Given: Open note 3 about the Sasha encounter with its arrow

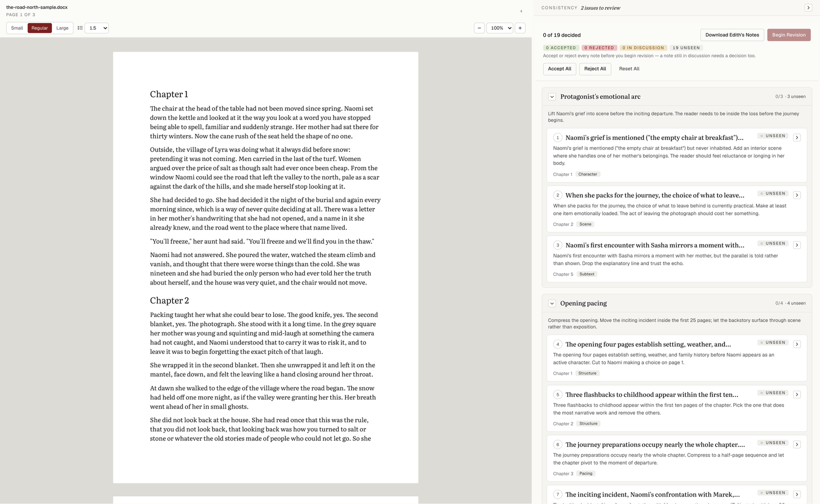Looking at the screenshot, I should (797, 245).
